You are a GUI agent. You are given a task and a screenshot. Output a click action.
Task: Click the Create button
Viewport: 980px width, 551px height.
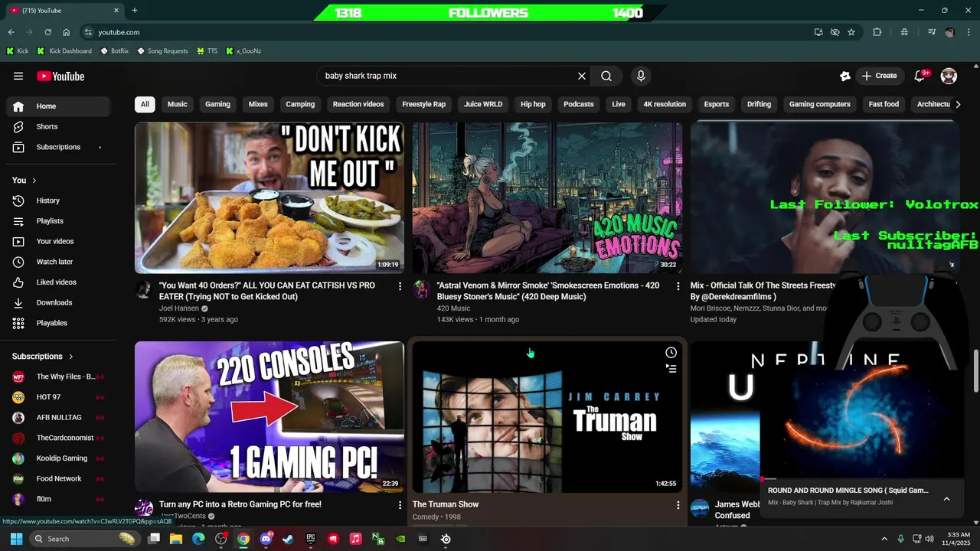879,76
